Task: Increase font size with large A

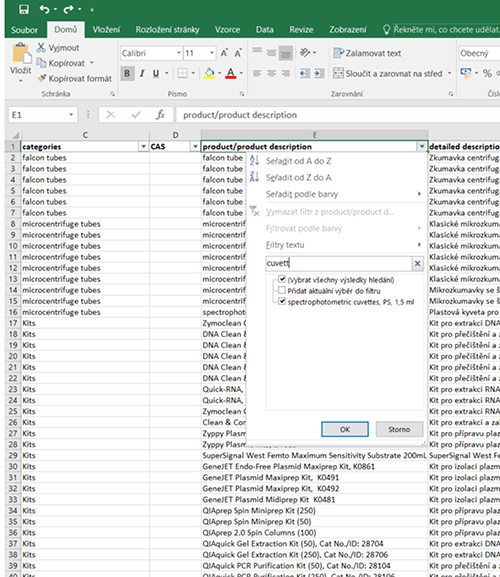Action: coord(224,53)
